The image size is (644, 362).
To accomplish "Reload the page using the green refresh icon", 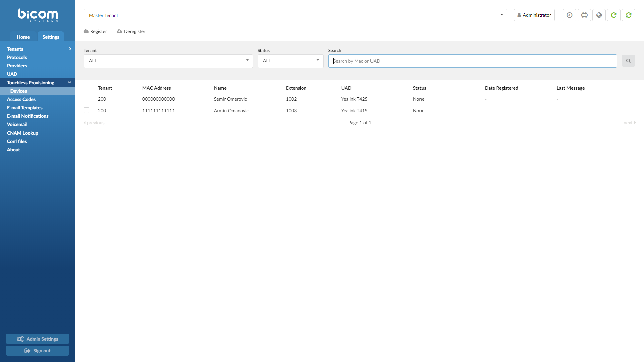I will click(x=613, y=15).
